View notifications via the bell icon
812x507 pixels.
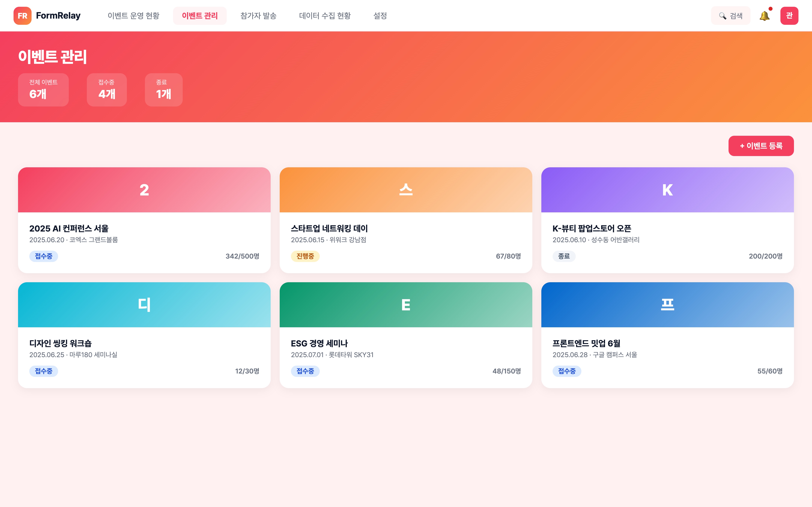coord(765,15)
